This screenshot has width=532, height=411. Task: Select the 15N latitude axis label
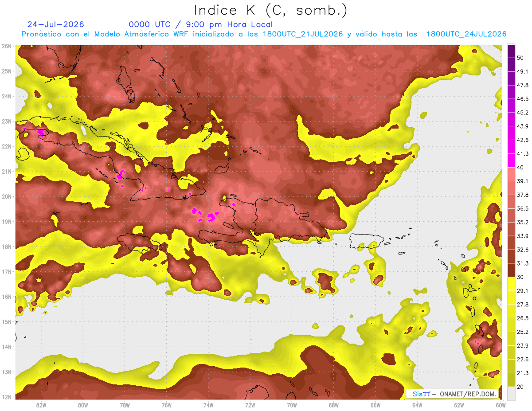(7, 322)
